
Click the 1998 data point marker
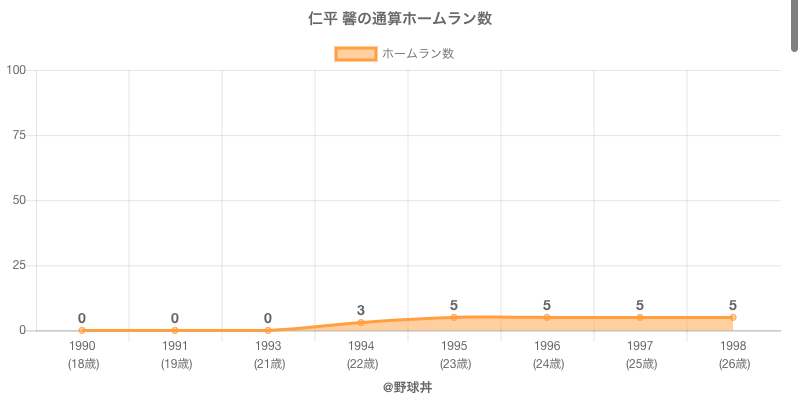point(733,317)
